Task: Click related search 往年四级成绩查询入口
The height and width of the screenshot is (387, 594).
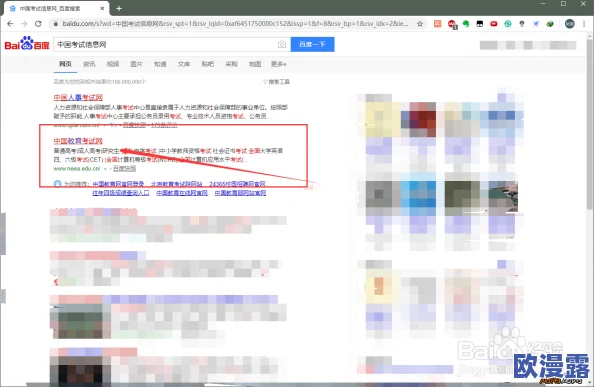Action: [121, 193]
